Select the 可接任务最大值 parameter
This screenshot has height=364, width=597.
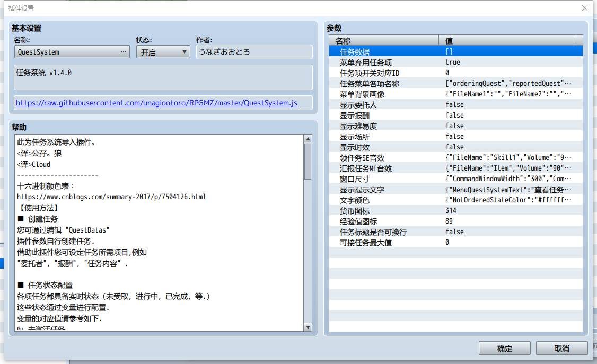click(456, 242)
